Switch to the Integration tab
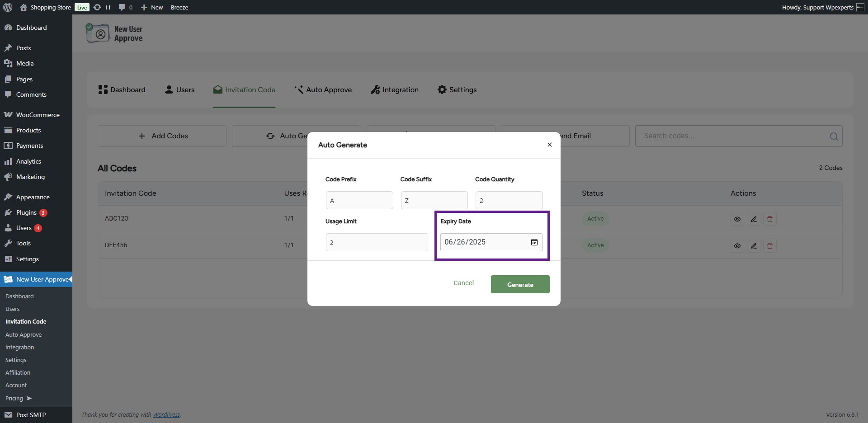The width and height of the screenshot is (868, 423). tap(395, 90)
